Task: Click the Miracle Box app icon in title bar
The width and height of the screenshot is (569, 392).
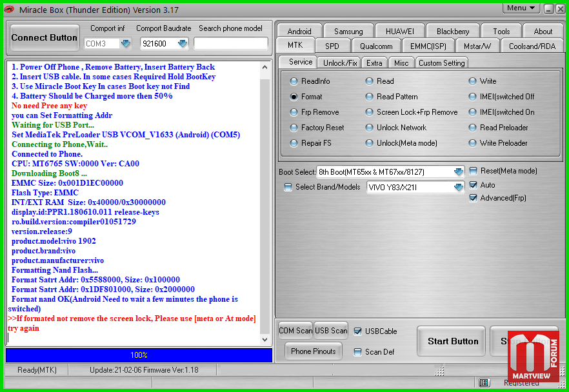Action: (x=9, y=10)
